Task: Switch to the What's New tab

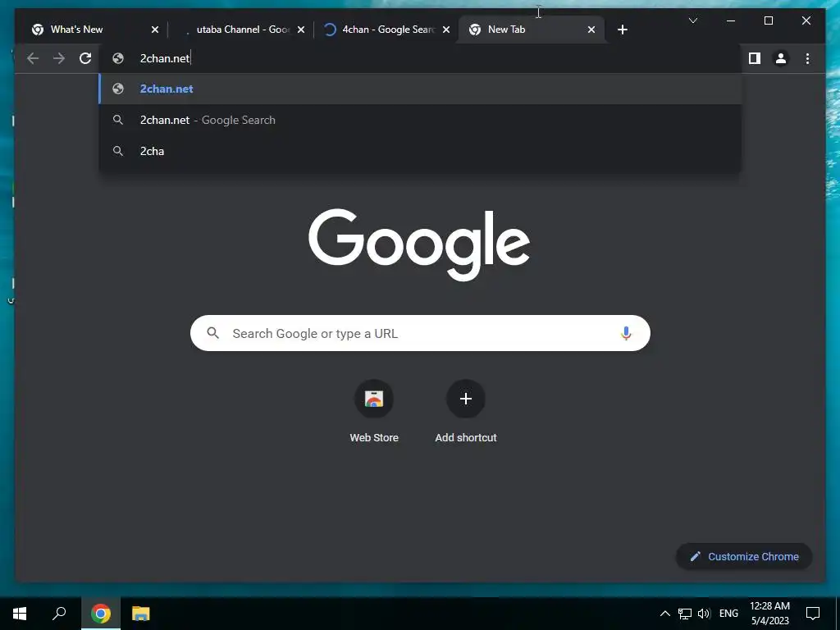Action: pos(94,30)
